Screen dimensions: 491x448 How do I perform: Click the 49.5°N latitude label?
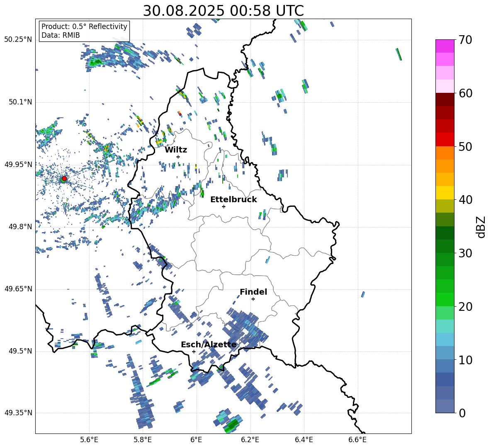click(x=20, y=351)
